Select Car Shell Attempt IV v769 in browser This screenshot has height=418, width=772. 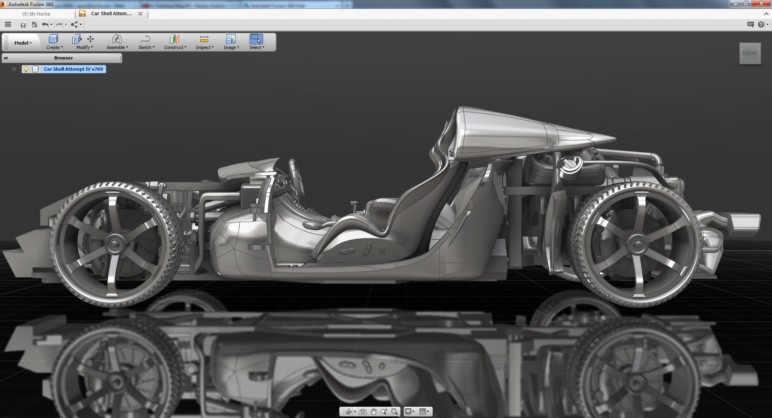tap(73, 69)
